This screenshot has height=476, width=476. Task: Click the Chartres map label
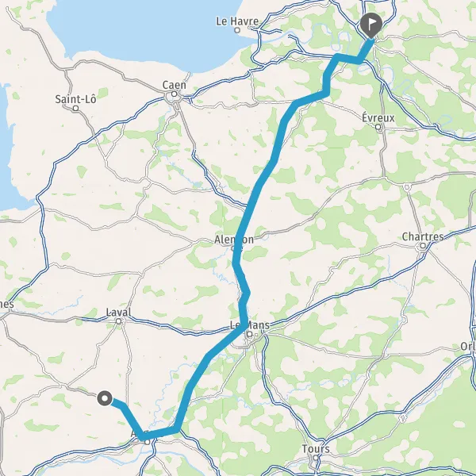(x=423, y=236)
